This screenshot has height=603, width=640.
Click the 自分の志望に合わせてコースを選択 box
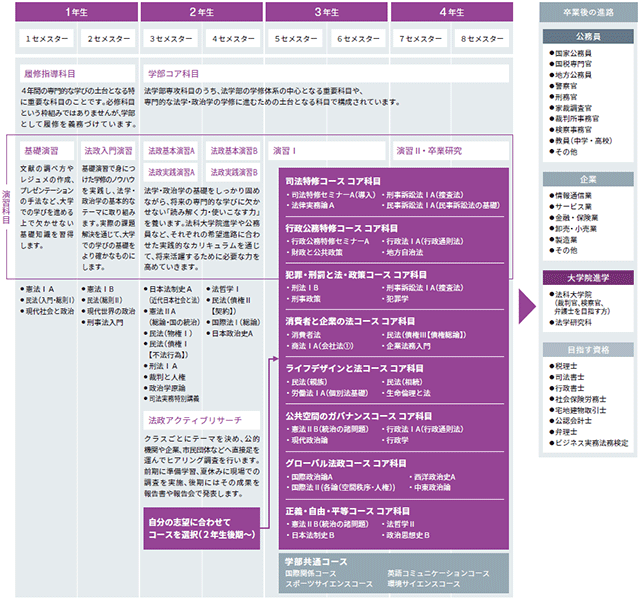[202, 528]
